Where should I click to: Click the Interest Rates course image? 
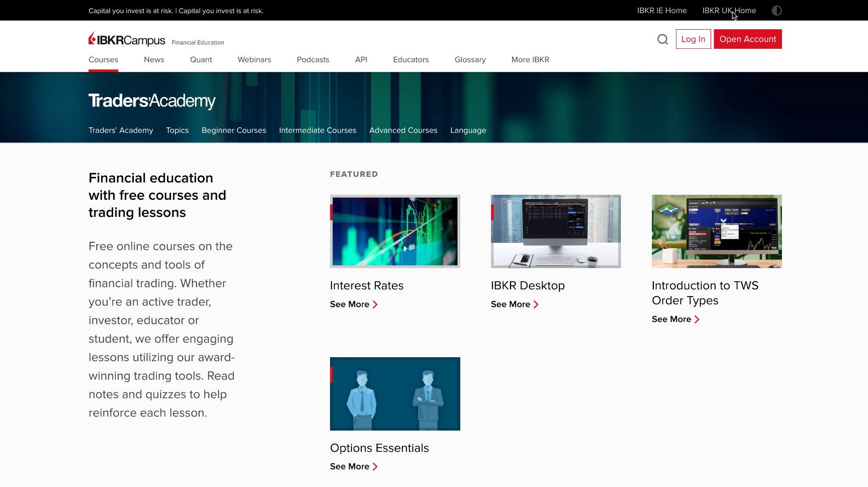pyautogui.click(x=395, y=231)
